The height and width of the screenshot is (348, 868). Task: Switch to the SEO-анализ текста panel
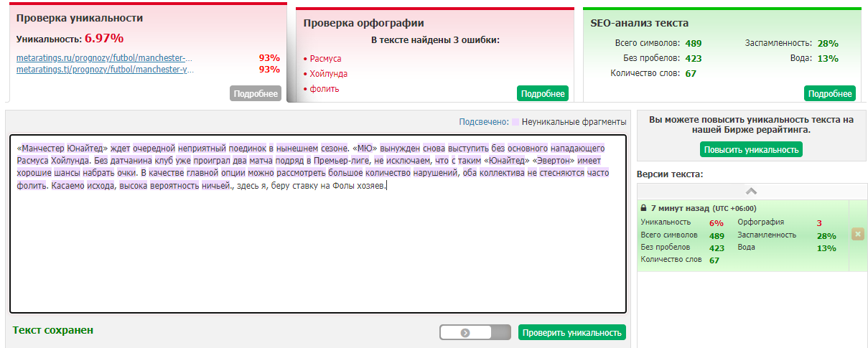[639, 23]
